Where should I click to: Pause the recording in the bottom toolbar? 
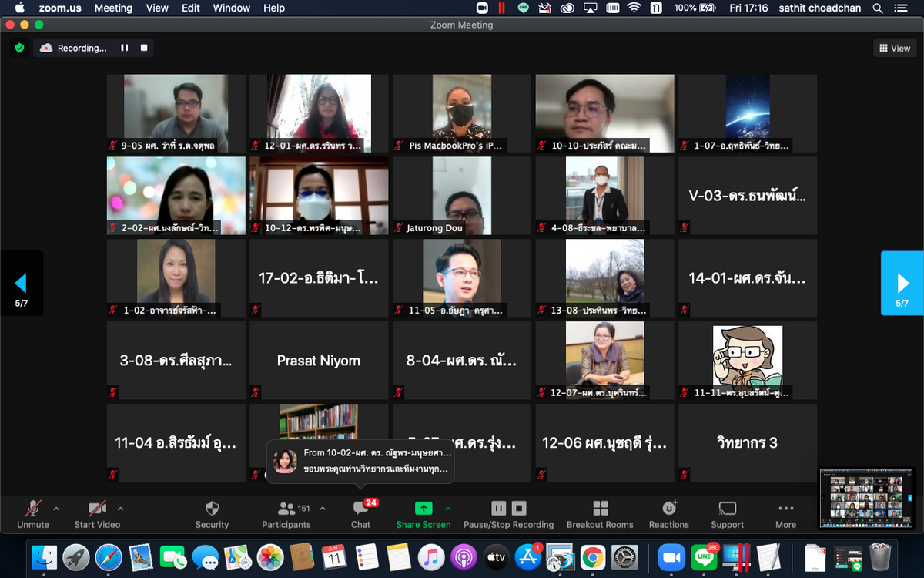(x=499, y=509)
